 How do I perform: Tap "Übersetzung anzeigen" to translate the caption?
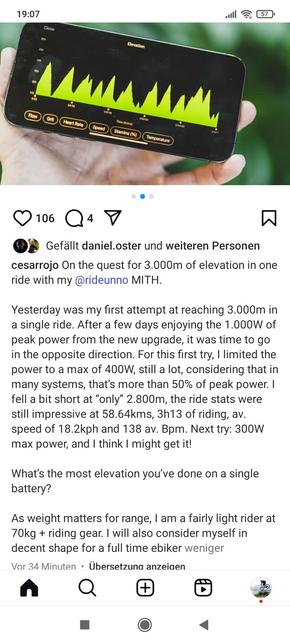pos(137,566)
